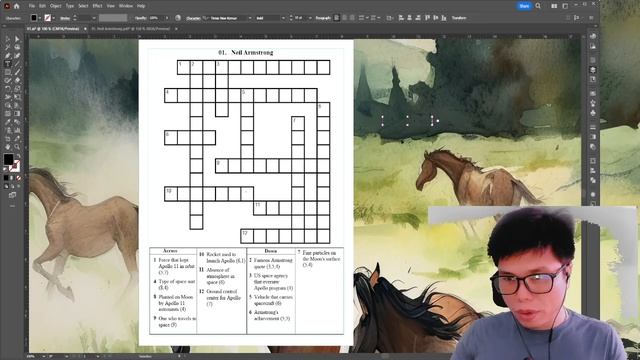
Task: Select the Eraser tool
Action: 17,80
